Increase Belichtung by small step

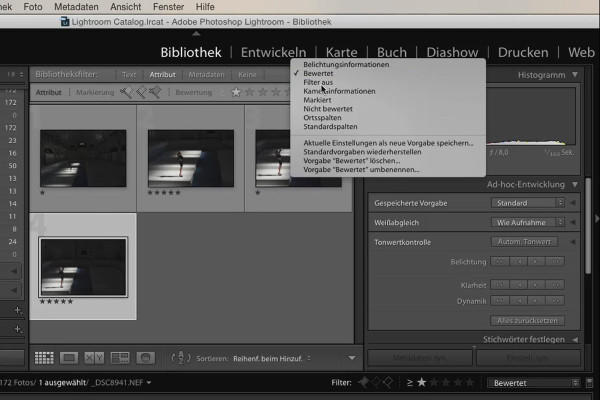536,261
